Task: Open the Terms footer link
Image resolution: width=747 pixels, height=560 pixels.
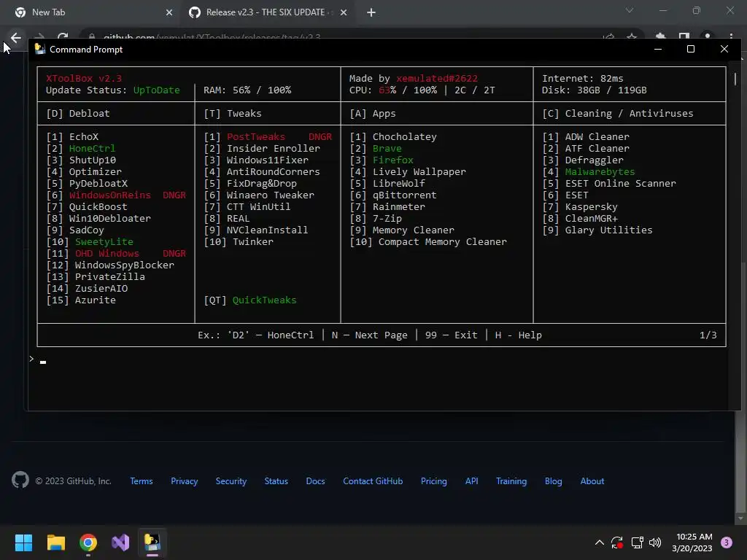Action: [x=142, y=481]
